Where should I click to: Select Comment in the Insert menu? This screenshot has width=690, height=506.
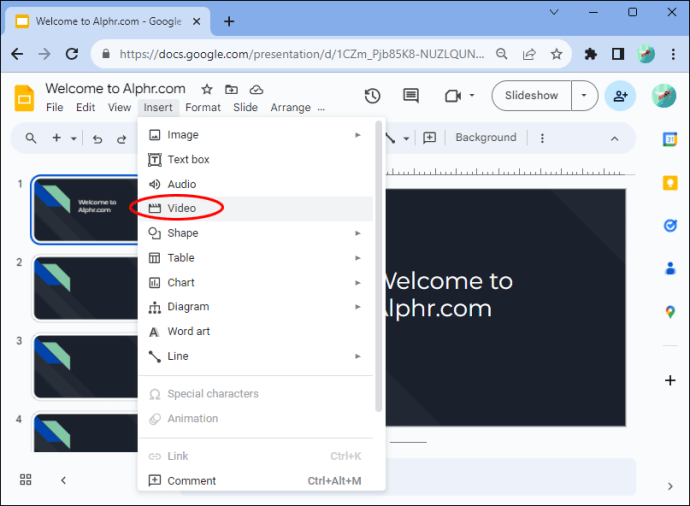(x=256, y=480)
